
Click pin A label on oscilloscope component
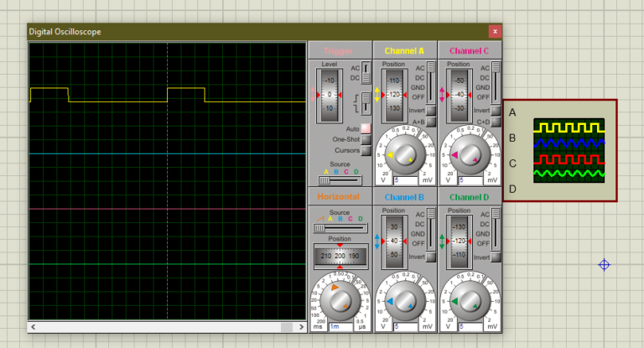(x=512, y=112)
